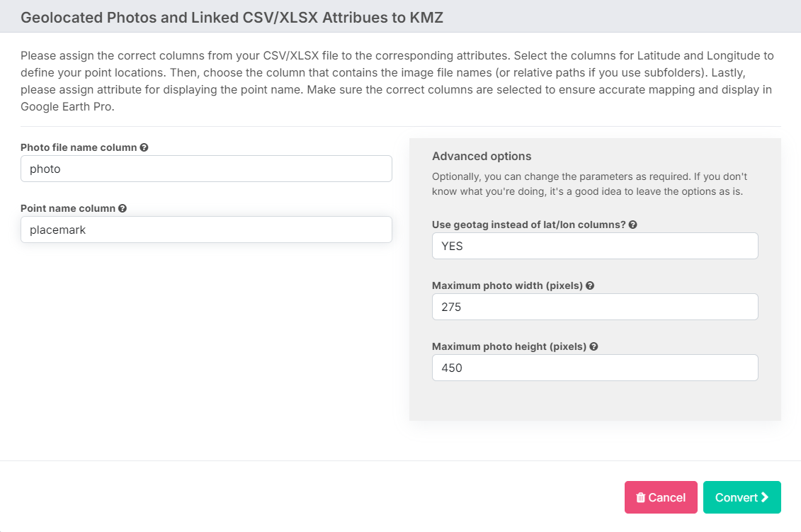Click help icon for Maximum photo width
Screen dimensions: 801x532
click(589, 285)
